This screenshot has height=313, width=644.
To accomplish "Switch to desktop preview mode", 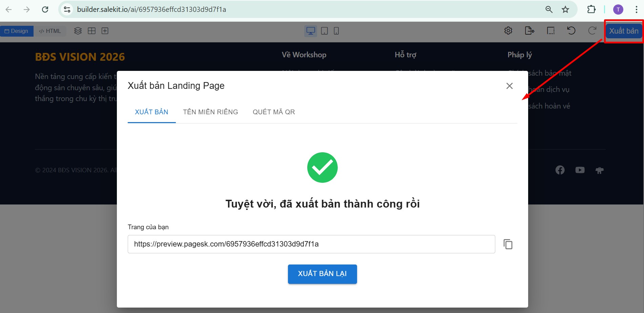I will 311,31.
